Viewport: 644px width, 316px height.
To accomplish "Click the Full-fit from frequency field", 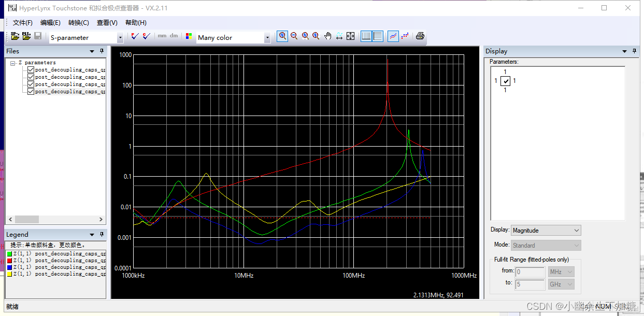I will 531,271.
